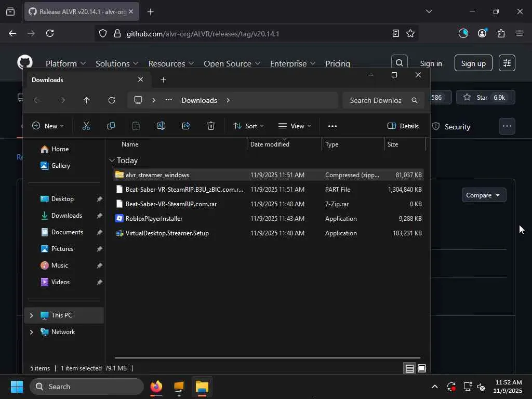Image resolution: width=532 pixels, height=399 pixels.
Task: Click Sign in on GitHub
Action: point(431,63)
